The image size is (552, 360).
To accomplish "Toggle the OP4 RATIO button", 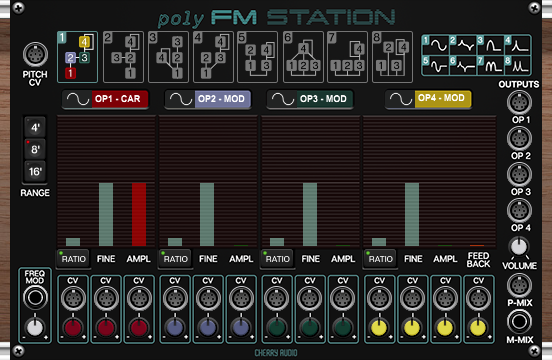I will pos(380,259).
